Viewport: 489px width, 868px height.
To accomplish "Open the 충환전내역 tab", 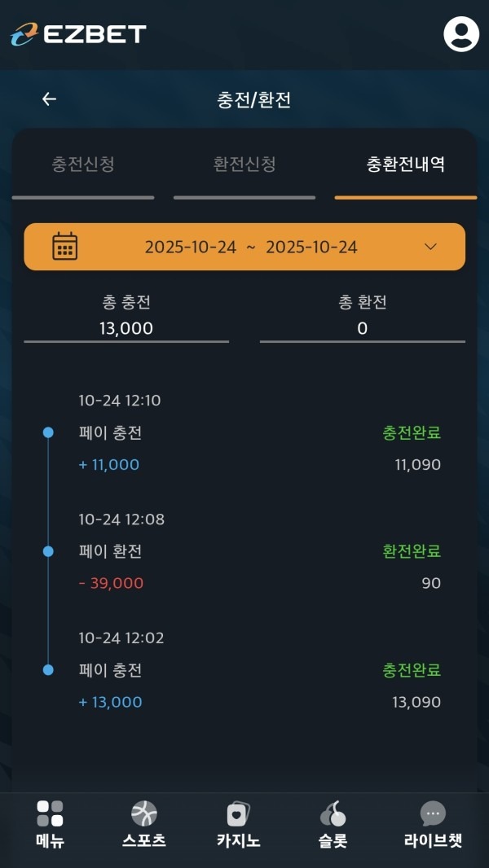I will [x=403, y=164].
